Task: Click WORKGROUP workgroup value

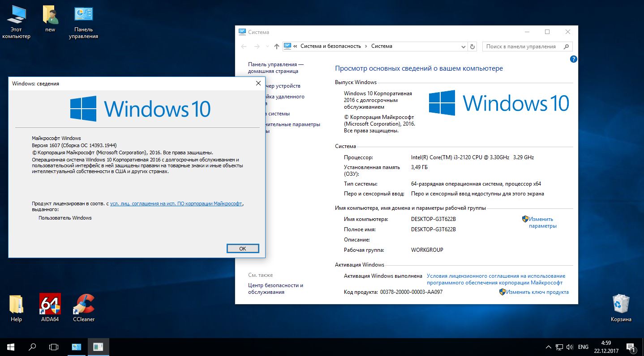Action: pyautogui.click(x=427, y=250)
